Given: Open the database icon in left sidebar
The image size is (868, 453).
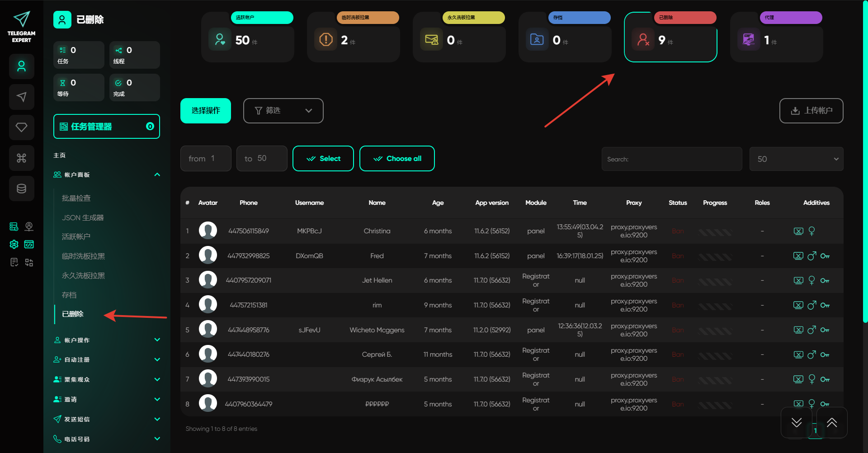Looking at the screenshot, I should 21,189.
